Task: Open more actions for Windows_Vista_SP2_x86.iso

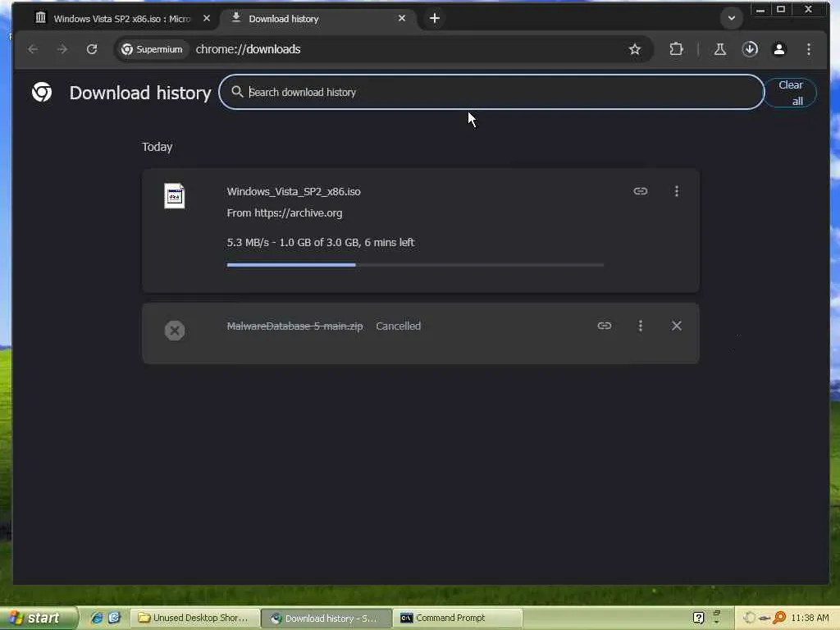Action: [677, 191]
